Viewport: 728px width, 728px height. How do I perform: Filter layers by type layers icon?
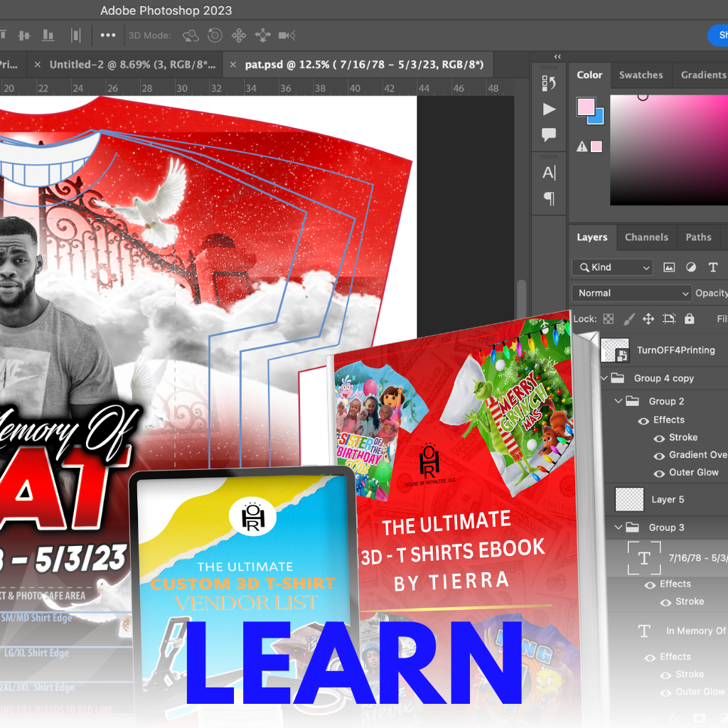coord(713,267)
